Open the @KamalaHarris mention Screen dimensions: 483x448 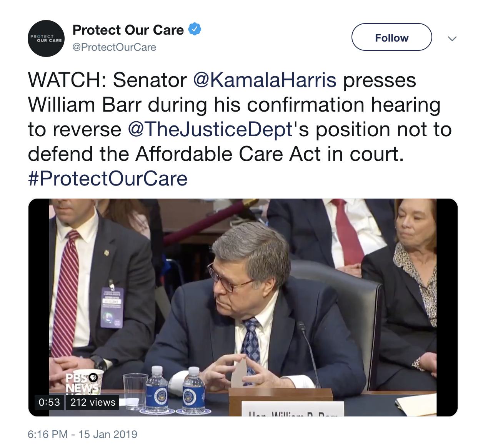point(265,80)
